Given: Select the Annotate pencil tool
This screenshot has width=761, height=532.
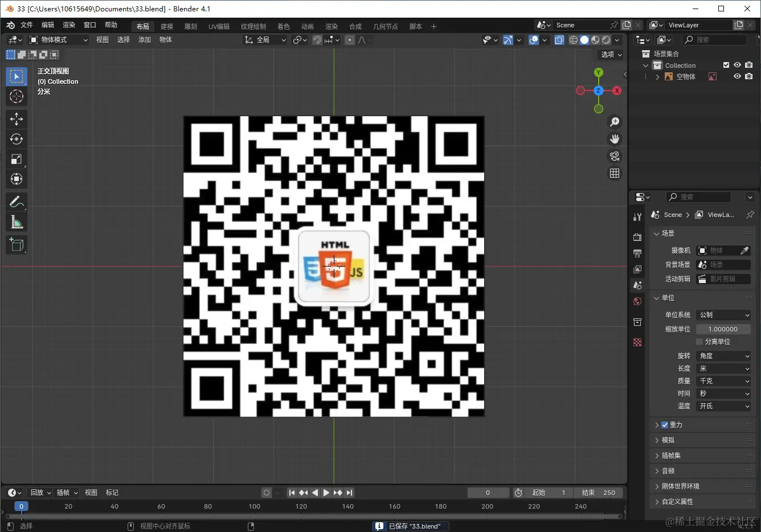Looking at the screenshot, I should pos(17,202).
